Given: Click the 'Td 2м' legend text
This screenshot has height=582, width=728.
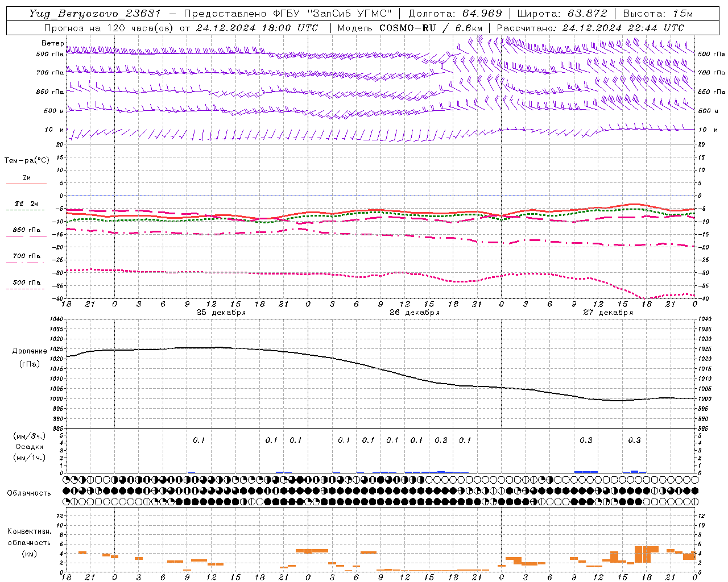Looking at the screenshot, I should (27, 203).
